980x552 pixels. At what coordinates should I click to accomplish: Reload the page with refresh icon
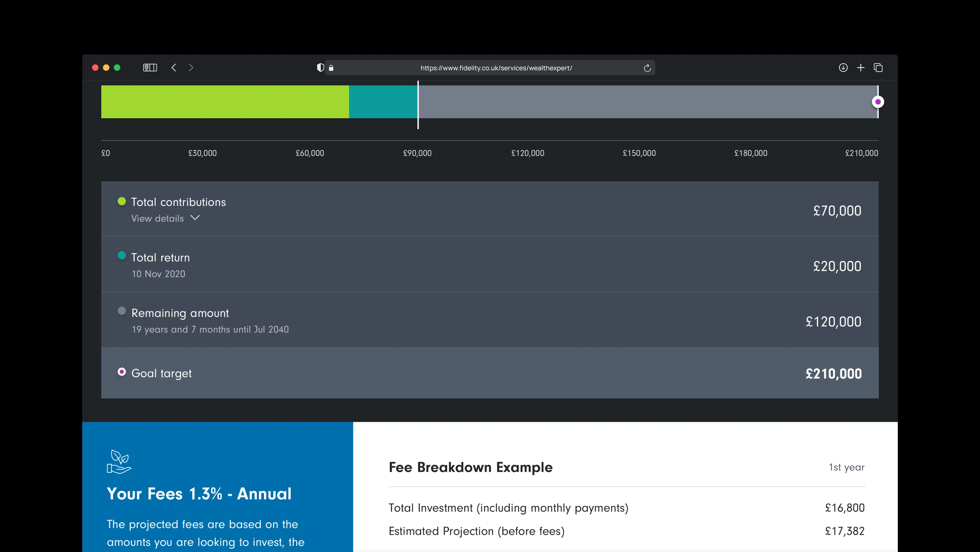(x=647, y=68)
